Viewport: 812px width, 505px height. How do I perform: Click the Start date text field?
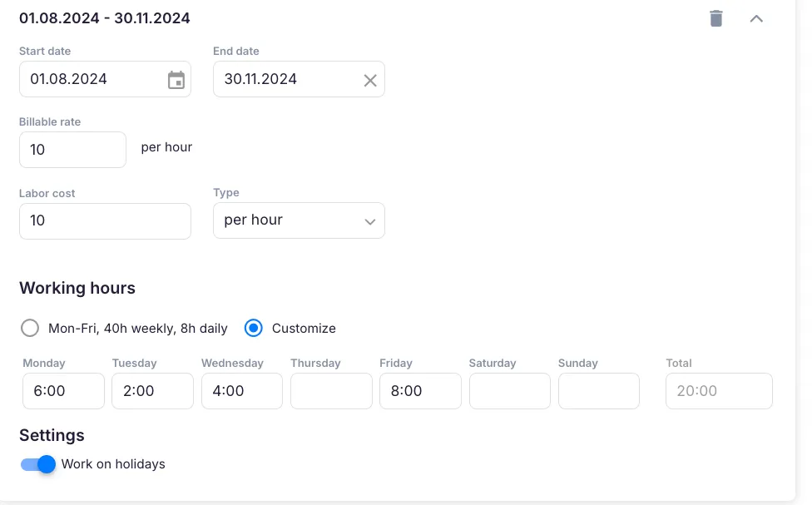pos(92,79)
